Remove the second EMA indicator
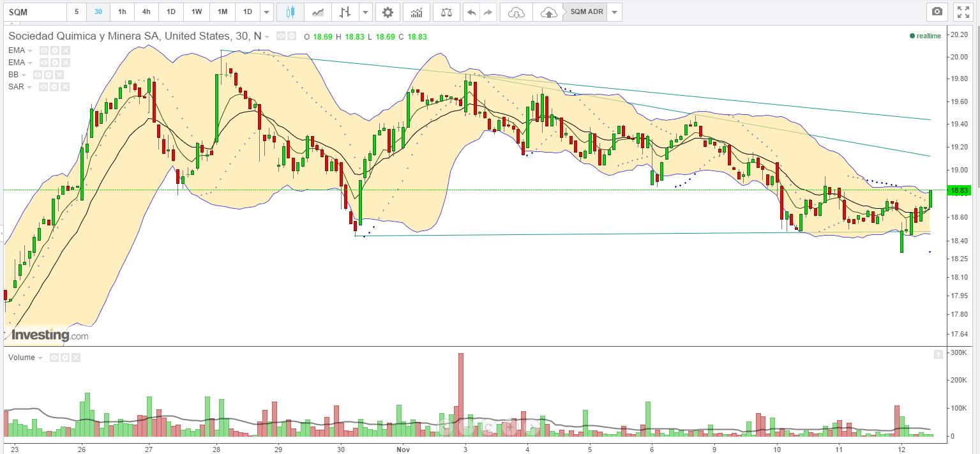 66,63
